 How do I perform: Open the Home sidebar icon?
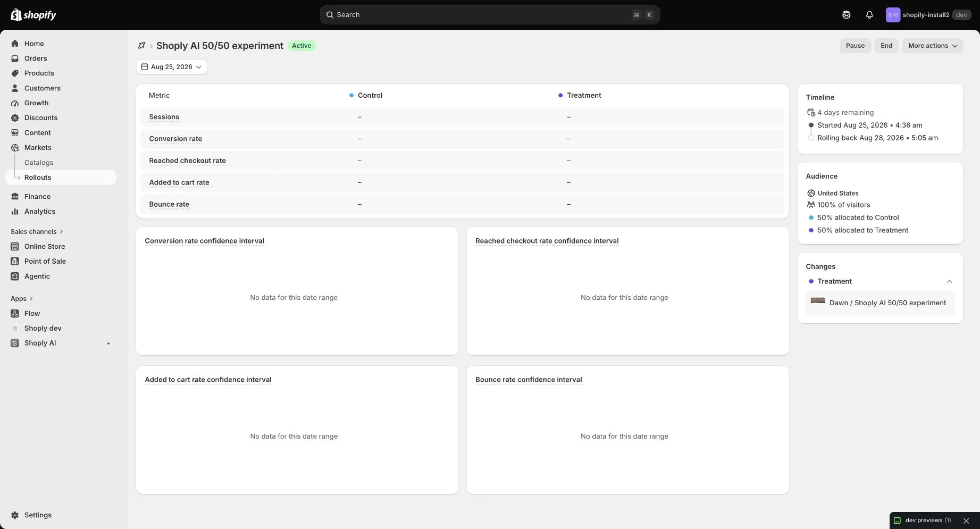click(15, 44)
